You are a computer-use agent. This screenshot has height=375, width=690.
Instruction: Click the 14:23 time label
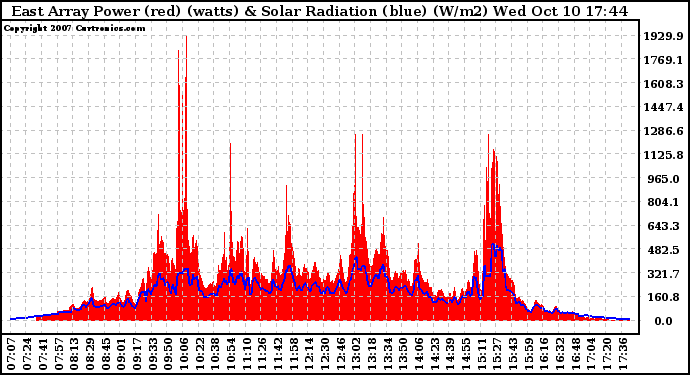pos(435,354)
